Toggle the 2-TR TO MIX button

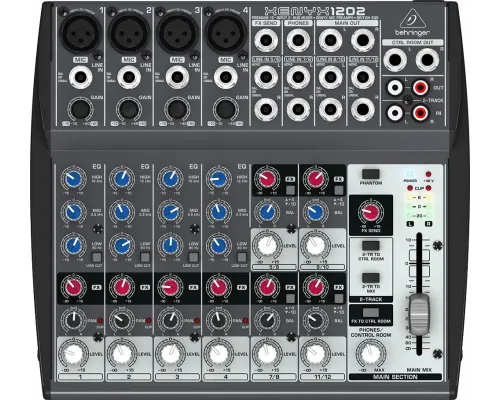371,278
